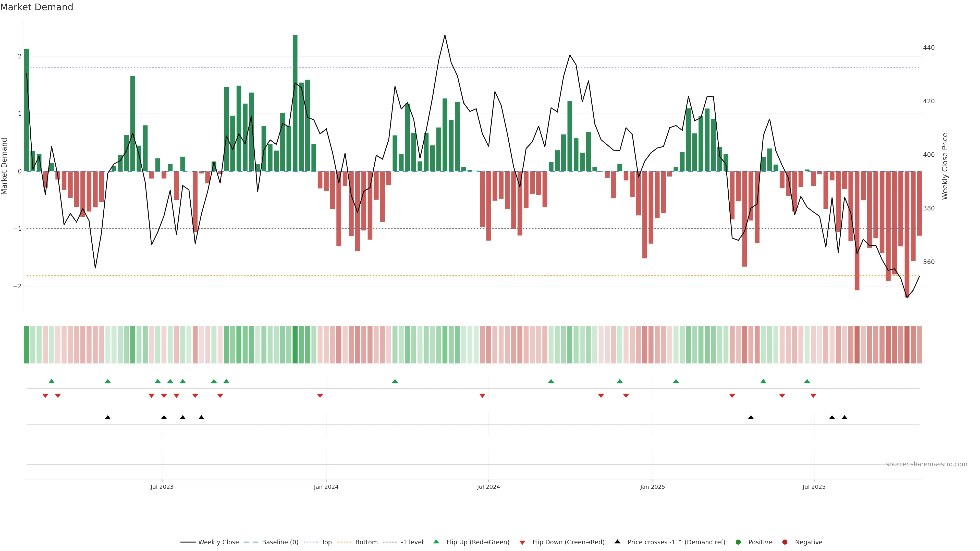
Task: Click the black Price crosses triangle legend icon
Action: point(617,542)
